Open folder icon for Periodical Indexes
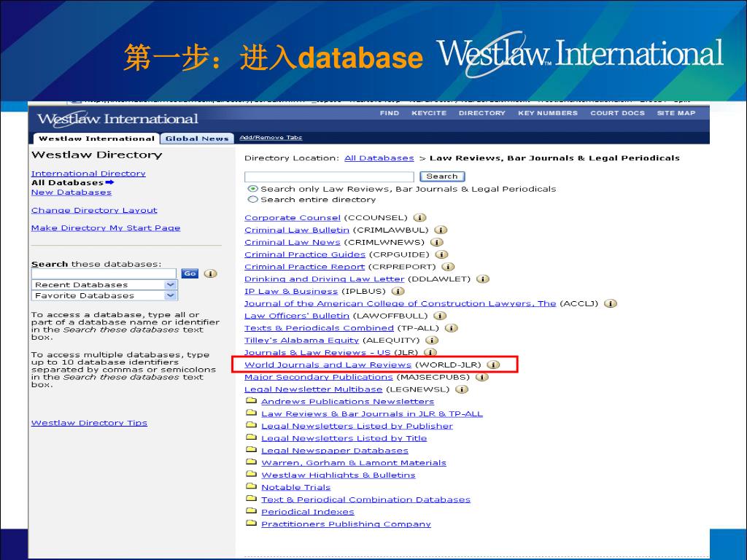This screenshot has height=560, width=747. [251, 511]
